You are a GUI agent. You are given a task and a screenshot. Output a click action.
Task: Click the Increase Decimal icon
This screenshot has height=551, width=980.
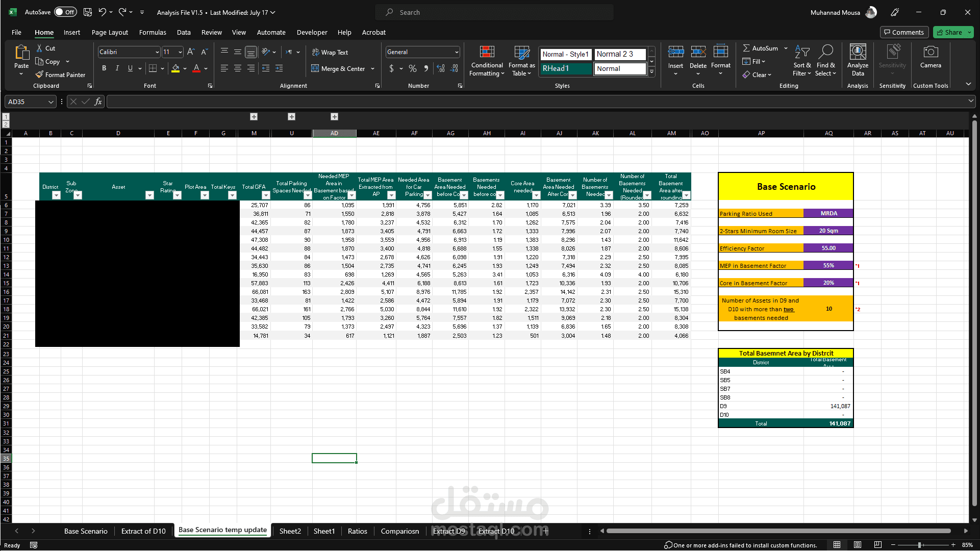click(x=441, y=68)
